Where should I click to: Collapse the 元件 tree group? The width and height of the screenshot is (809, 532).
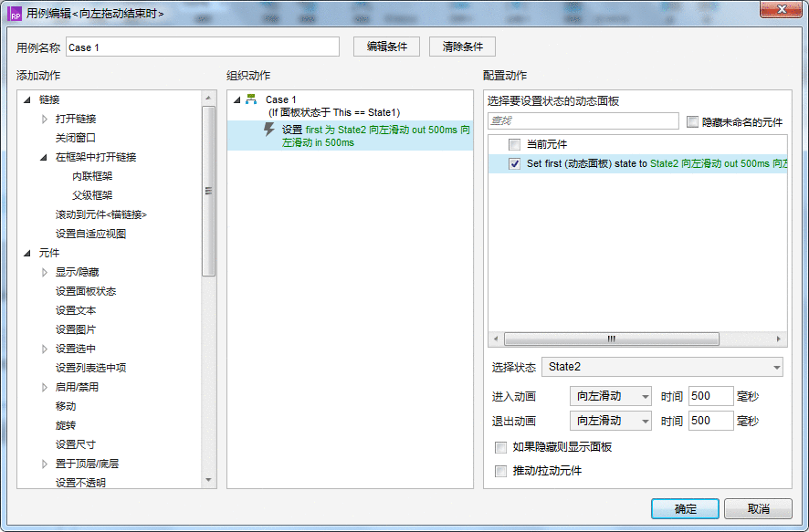pos(27,253)
